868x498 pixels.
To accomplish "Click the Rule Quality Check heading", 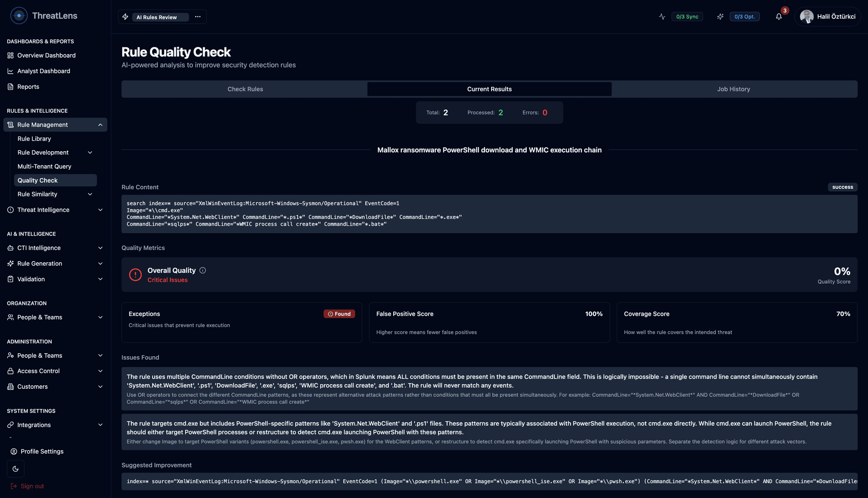I will (x=176, y=52).
